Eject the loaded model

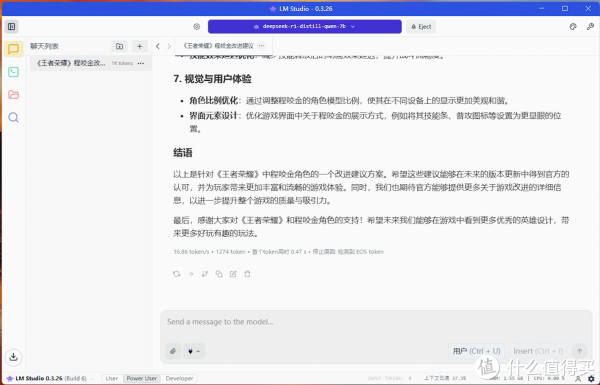[x=421, y=26]
